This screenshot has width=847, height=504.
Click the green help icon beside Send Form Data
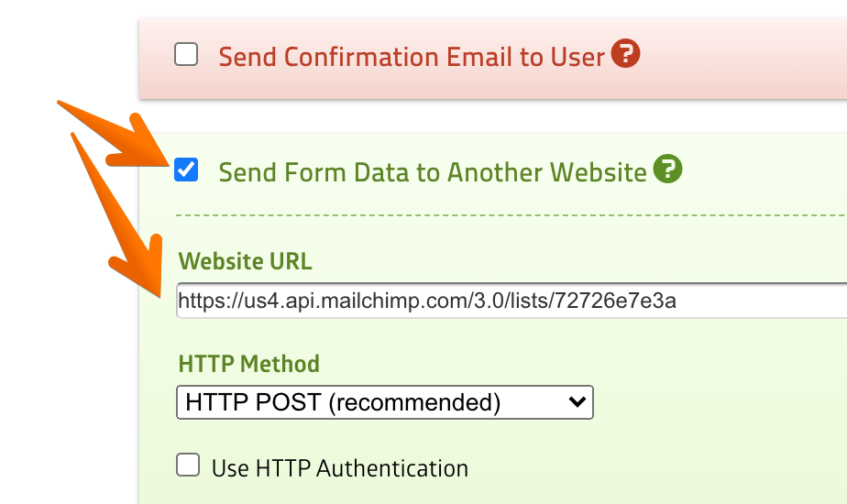(x=667, y=170)
